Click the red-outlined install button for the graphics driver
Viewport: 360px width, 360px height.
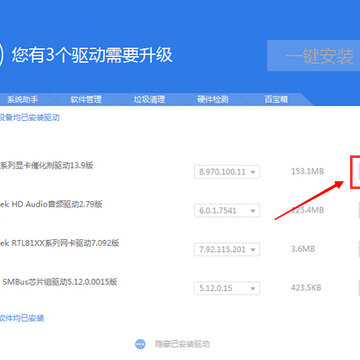pos(355,172)
